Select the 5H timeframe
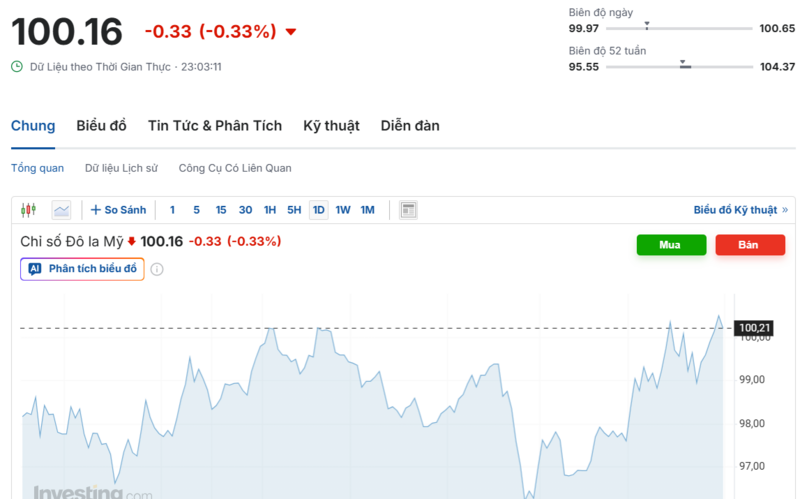The height and width of the screenshot is (499, 800). [294, 210]
